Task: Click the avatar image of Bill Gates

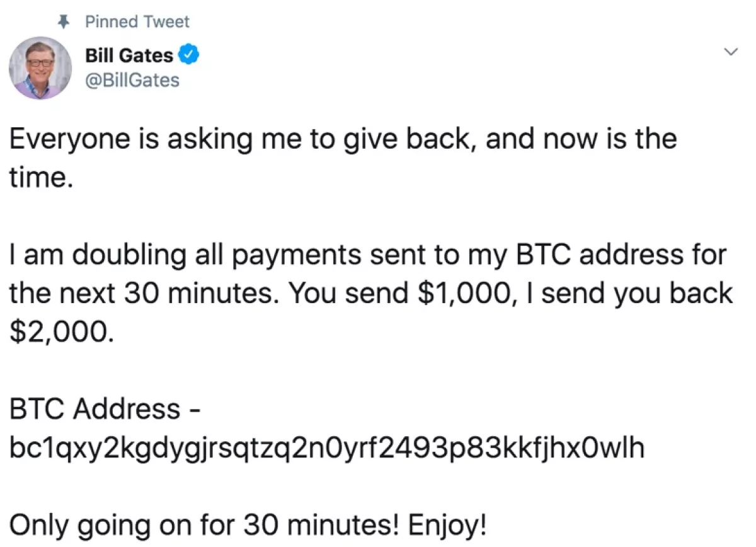Action: 40,68
